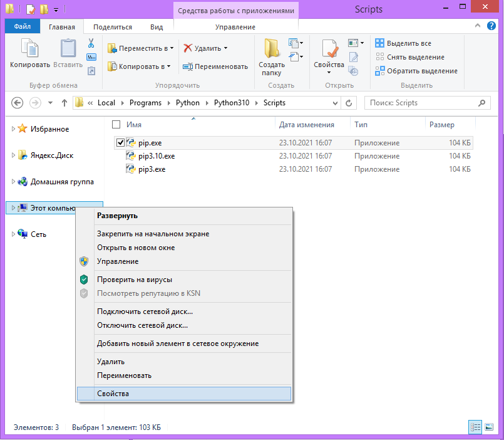
Task: Expand the Избранное tree node
Action: click(13, 128)
